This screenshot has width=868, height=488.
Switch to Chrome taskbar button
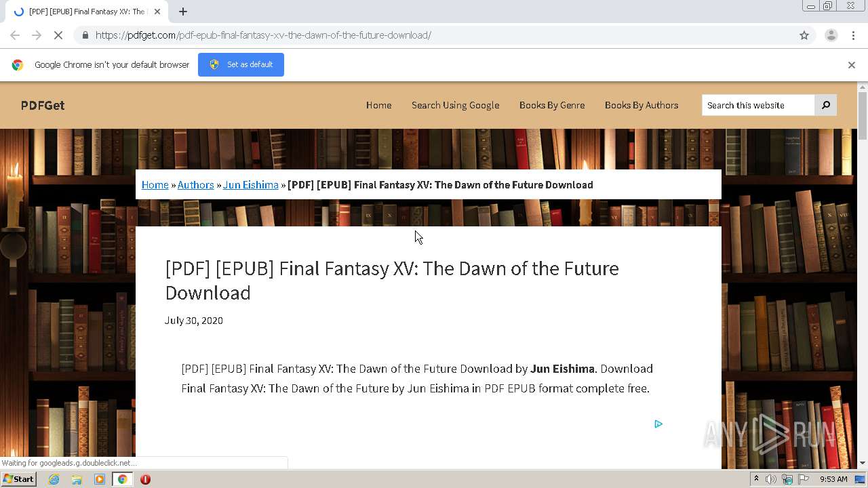(x=122, y=479)
